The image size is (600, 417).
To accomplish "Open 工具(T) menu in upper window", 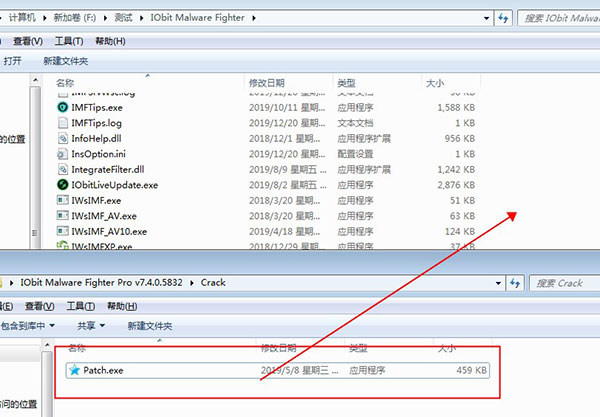I will pos(69,41).
